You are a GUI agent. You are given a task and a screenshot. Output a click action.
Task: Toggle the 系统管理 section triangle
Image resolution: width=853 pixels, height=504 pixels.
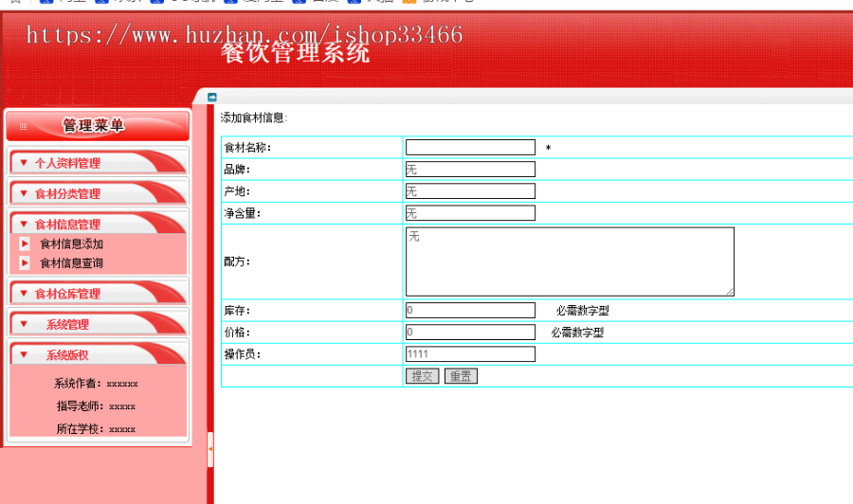pyautogui.click(x=24, y=324)
